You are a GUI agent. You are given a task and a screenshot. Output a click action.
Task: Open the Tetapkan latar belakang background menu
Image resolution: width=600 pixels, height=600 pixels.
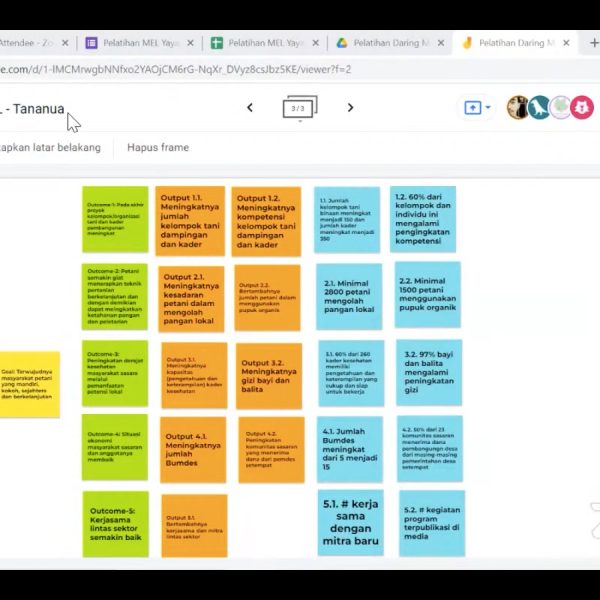click(50, 147)
